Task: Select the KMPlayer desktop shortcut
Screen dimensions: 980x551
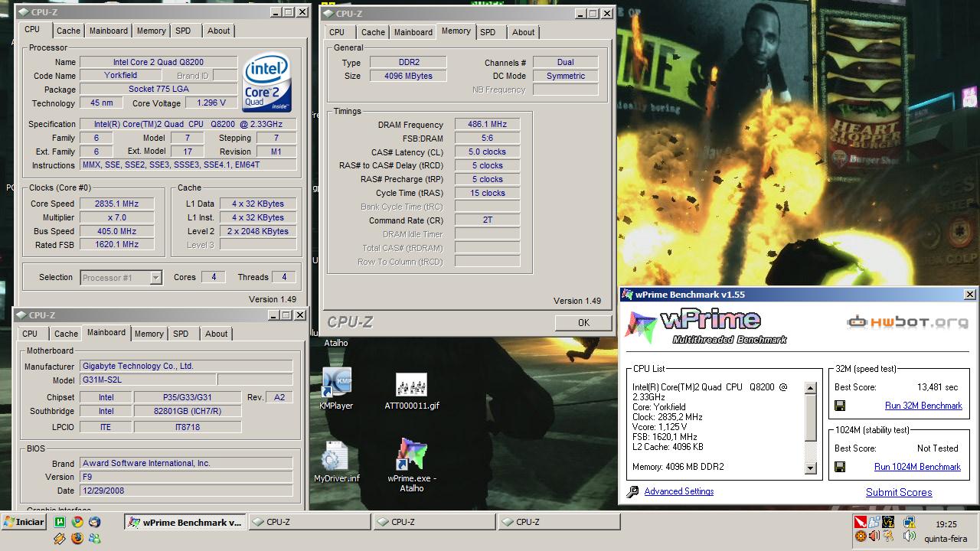Action: (336, 388)
